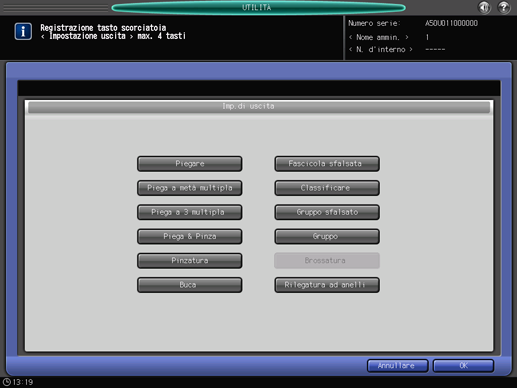Cancel with the Annullare button

[397, 366]
